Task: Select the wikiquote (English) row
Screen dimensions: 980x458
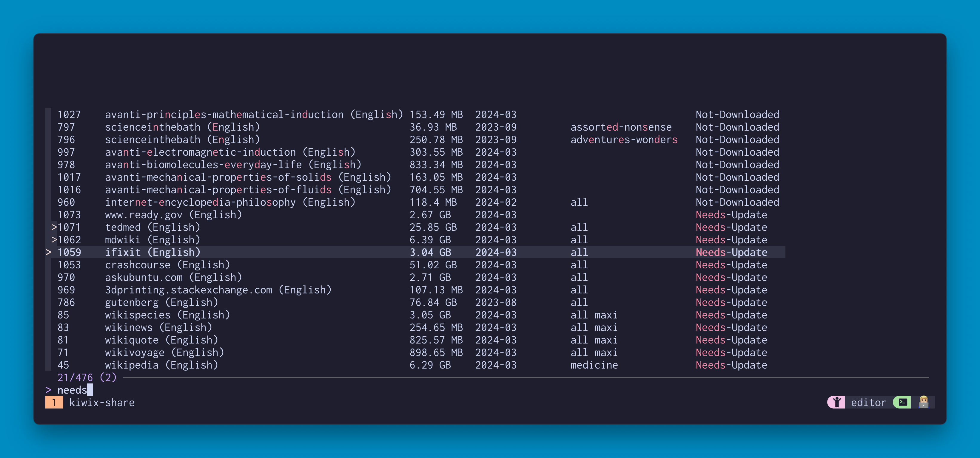Action: click(415, 340)
